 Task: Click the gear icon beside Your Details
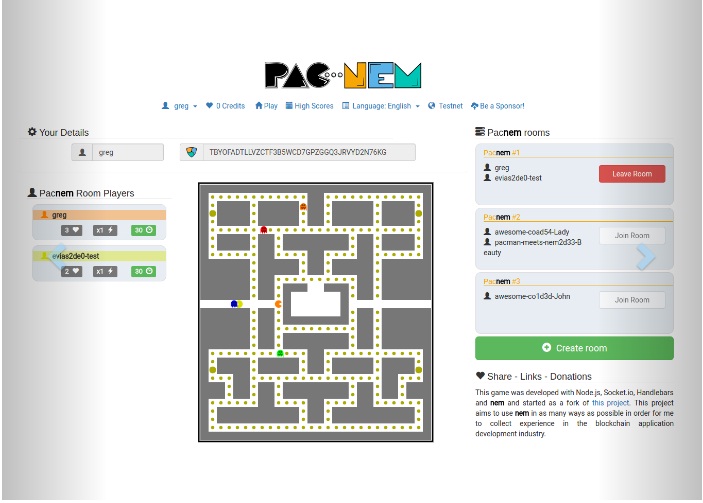(x=32, y=132)
